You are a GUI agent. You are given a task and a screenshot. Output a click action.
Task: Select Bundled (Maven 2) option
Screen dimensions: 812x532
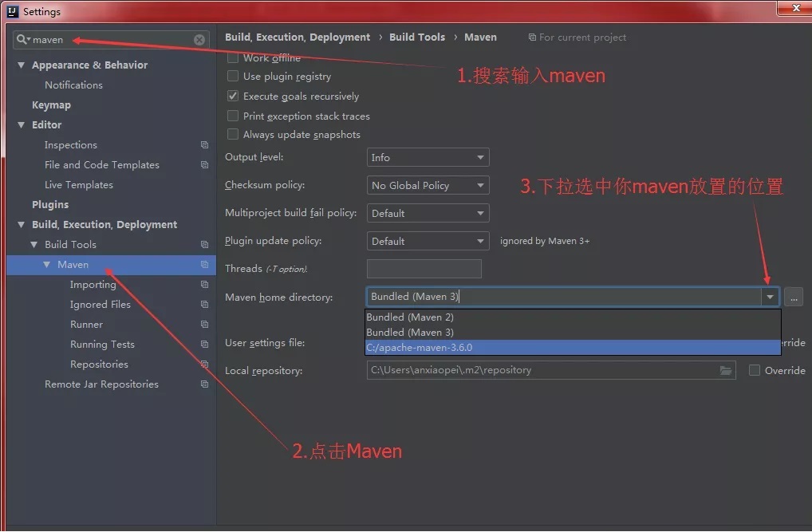[573, 317]
